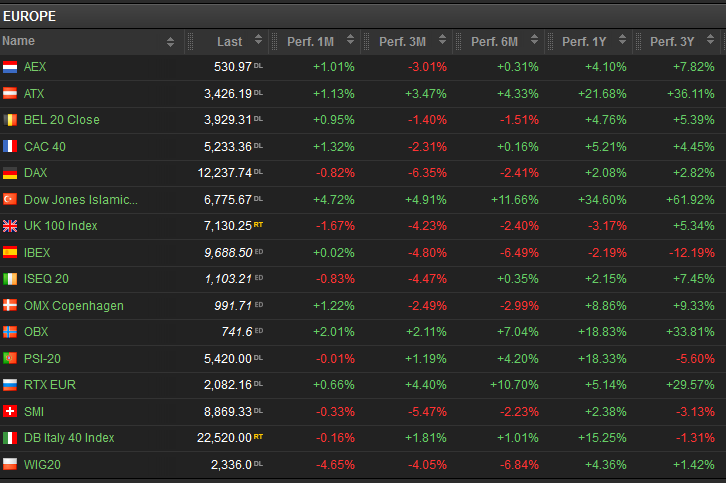
Task: Click the Danish flag beside OMX Copenhagen
Action: 10,305
